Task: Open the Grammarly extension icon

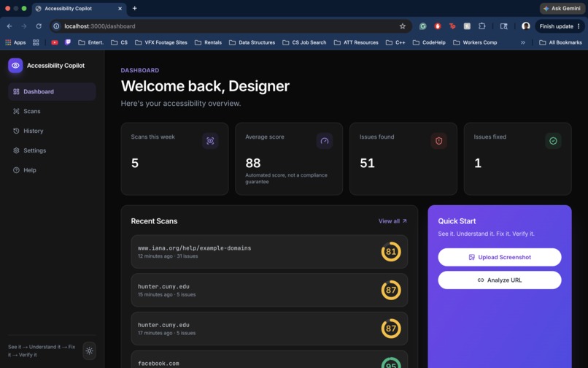Action: [x=422, y=26]
